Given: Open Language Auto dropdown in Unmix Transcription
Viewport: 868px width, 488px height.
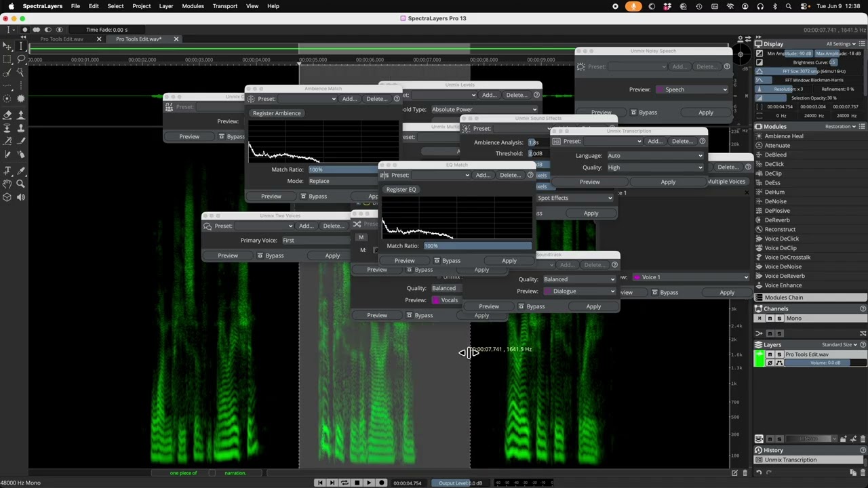Looking at the screenshot, I should pyautogui.click(x=655, y=155).
